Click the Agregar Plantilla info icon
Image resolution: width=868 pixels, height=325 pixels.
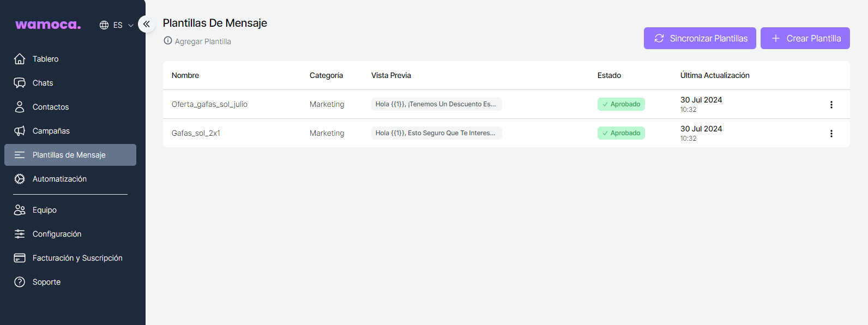[x=168, y=41]
